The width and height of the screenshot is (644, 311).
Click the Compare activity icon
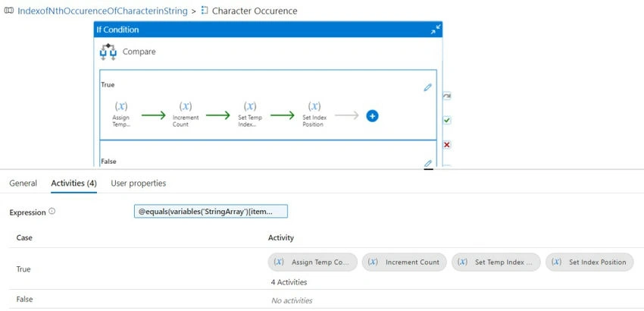point(108,52)
